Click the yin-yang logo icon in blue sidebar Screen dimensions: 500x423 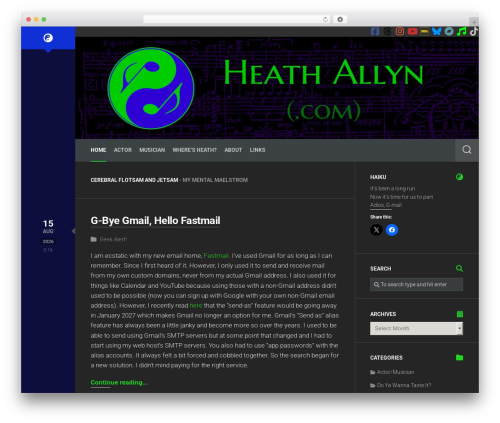click(48, 38)
